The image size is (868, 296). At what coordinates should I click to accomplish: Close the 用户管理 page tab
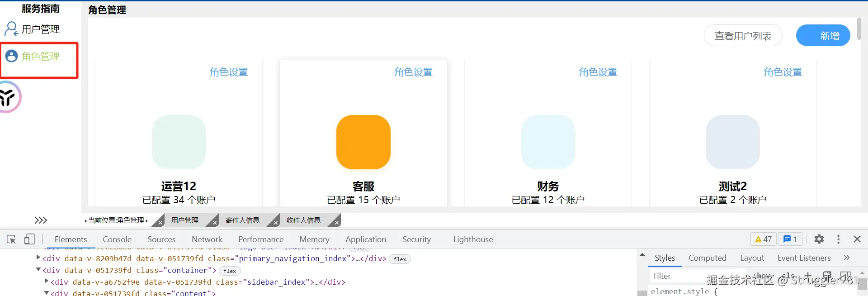click(x=214, y=223)
